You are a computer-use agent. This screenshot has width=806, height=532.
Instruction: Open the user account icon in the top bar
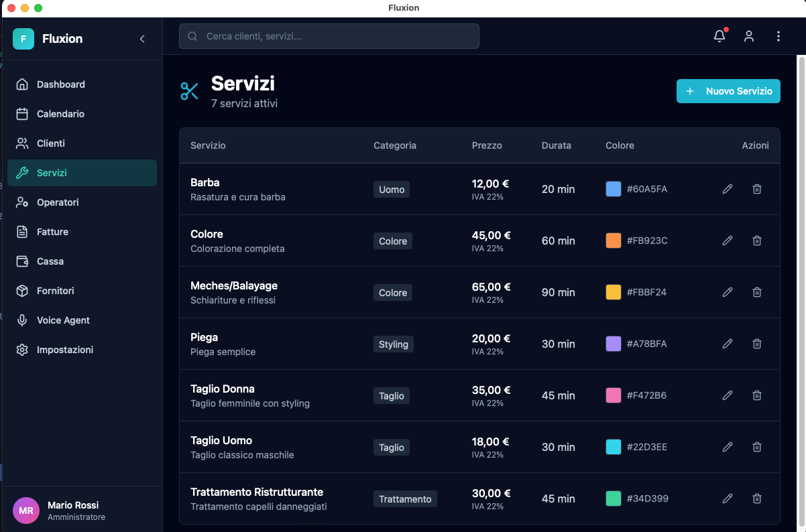click(748, 36)
